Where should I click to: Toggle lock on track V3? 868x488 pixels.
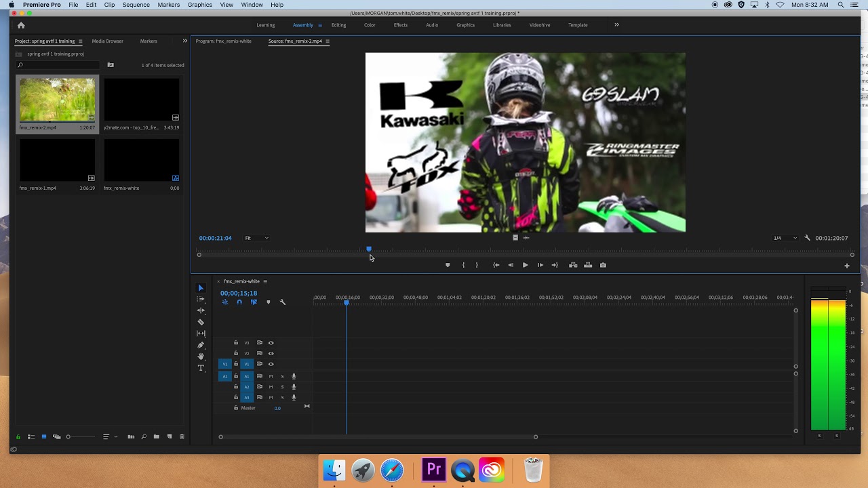[236, 343]
